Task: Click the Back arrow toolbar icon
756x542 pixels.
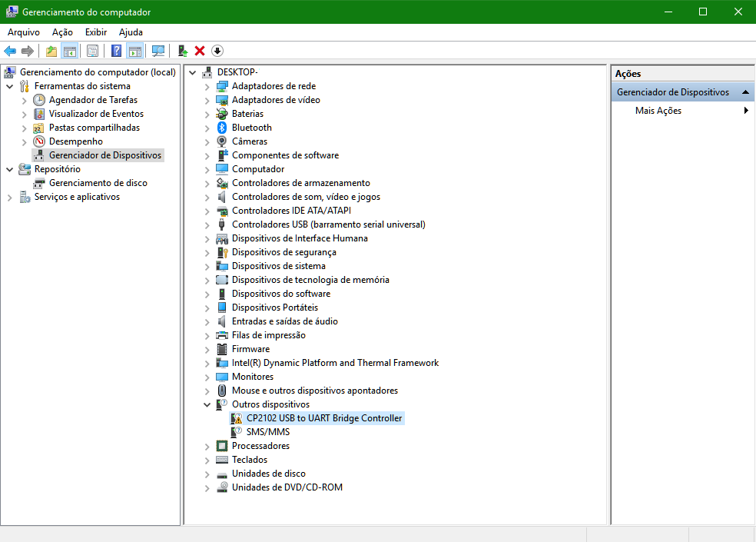Action: tap(10, 51)
